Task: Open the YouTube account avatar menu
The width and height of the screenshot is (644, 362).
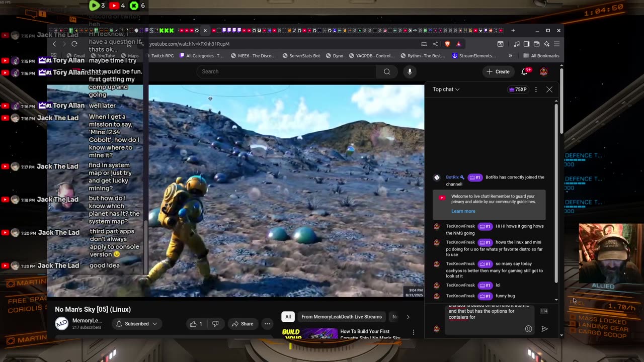Action: tap(543, 71)
